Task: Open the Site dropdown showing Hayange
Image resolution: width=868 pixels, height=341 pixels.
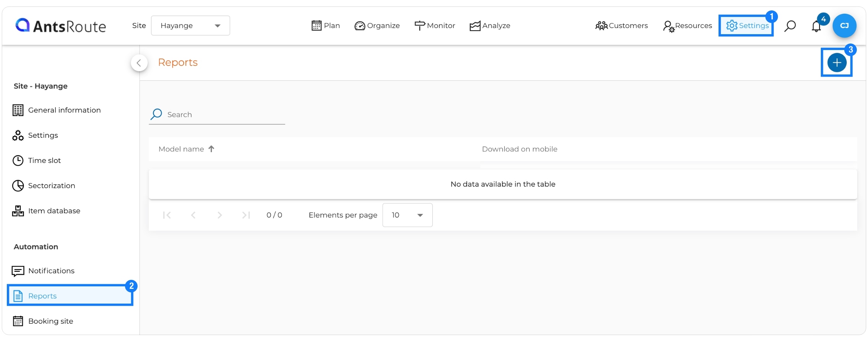Action: (x=191, y=26)
